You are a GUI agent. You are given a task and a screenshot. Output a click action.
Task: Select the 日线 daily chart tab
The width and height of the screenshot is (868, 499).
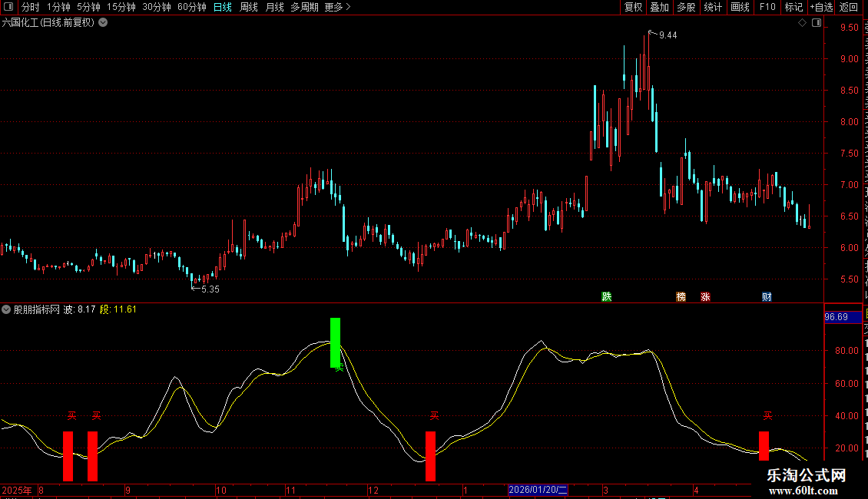click(x=223, y=7)
